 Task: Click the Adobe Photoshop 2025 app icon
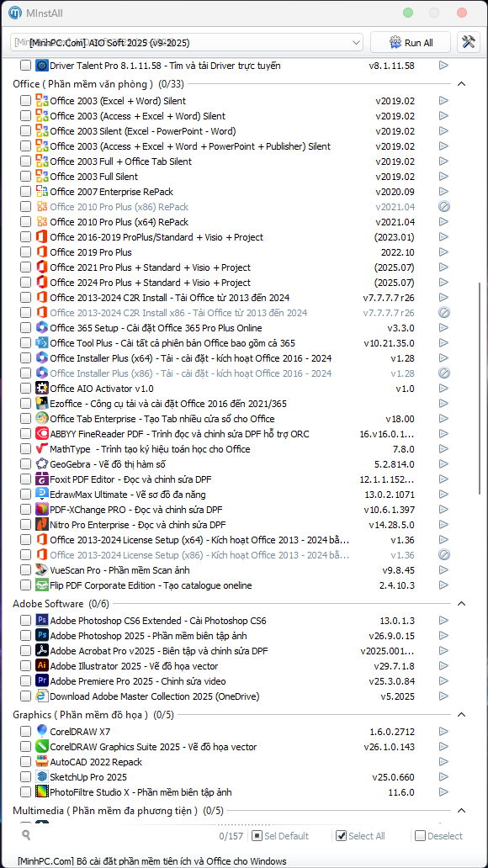coord(42,635)
